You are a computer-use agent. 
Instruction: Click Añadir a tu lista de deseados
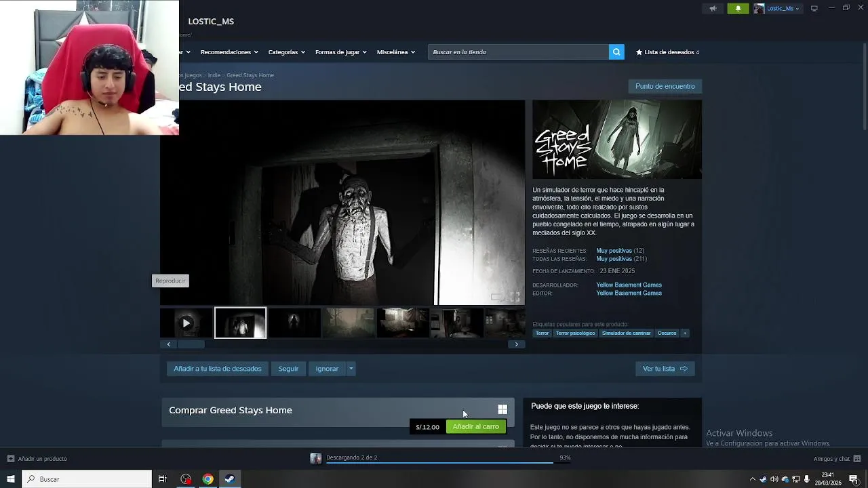[218, 369]
